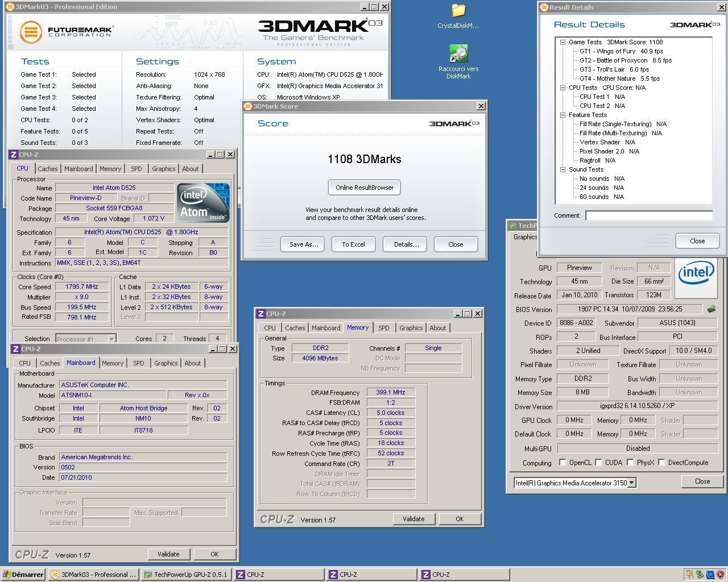The width and height of the screenshot is (728, 582).
Task: Select GT1 - Wings of Fury result
Action: 621,51
